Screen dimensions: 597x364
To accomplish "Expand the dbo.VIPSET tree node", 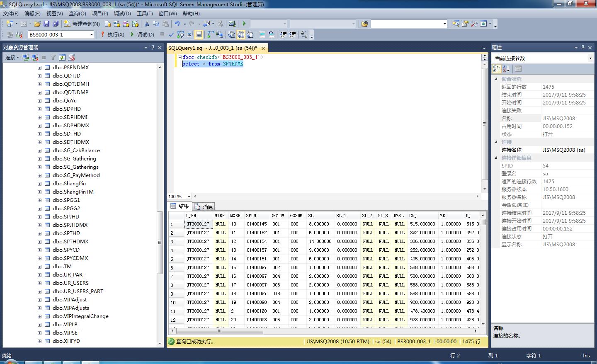I will [x=39, y=333].
